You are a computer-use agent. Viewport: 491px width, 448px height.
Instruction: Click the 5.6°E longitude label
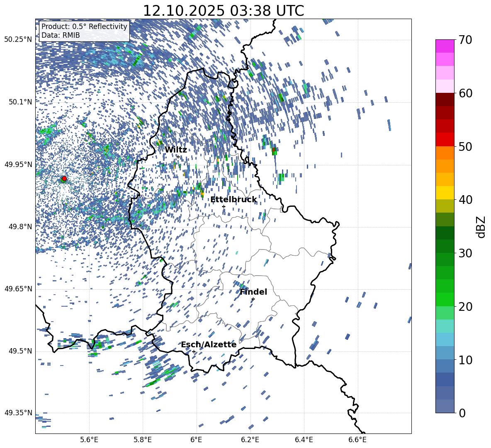[x=89, y=440]
